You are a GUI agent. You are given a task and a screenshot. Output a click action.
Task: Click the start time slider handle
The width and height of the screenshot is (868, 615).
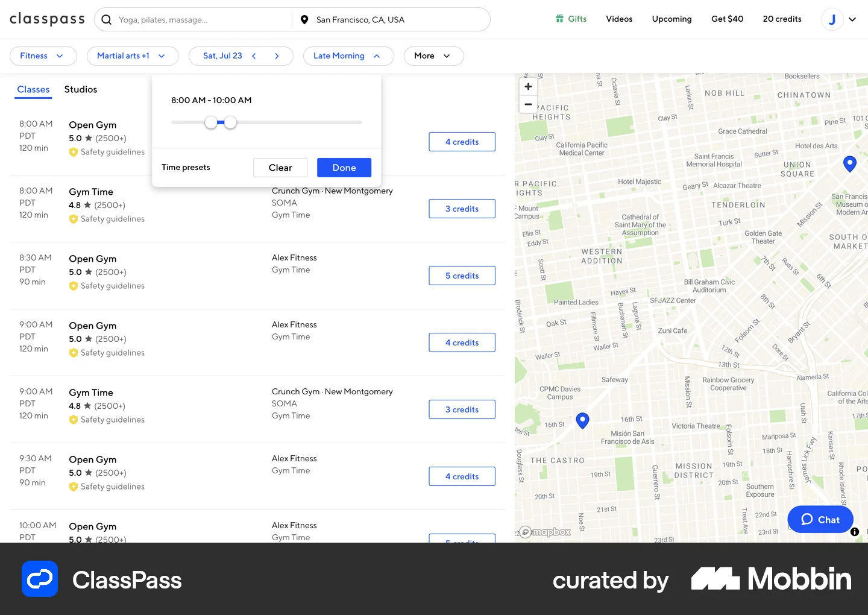tap(211, 122)
